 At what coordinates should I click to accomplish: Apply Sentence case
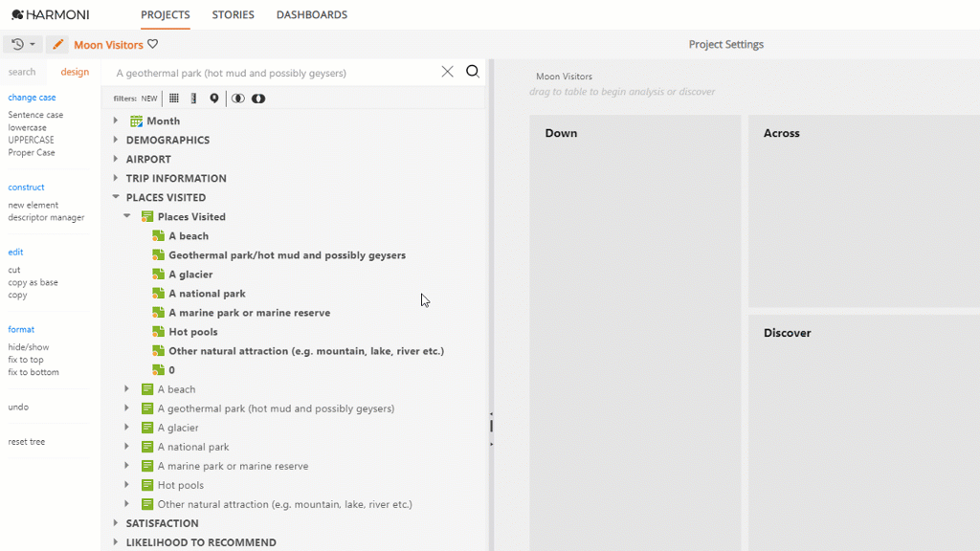pos(35,115)
